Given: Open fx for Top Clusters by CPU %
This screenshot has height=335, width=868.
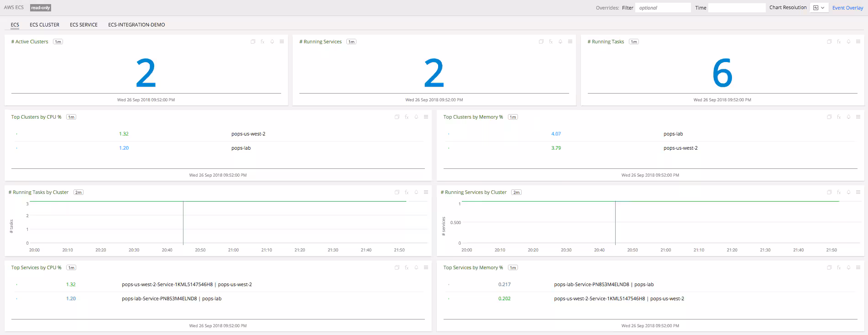Looking at the screenshot, I should click(407, 117).
